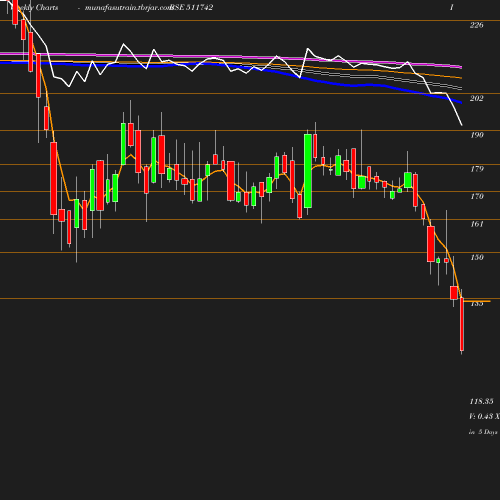Click the 150 price level label

[x=477, y=257]
